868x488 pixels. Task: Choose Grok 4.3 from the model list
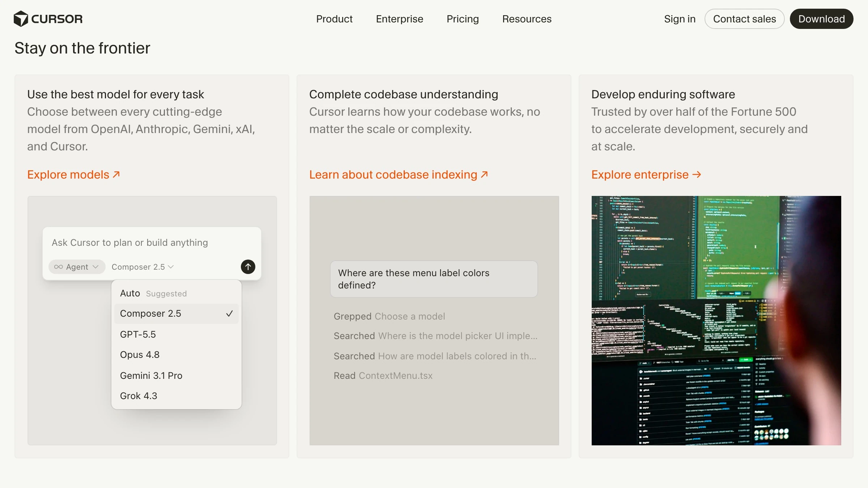pos(176,396)
